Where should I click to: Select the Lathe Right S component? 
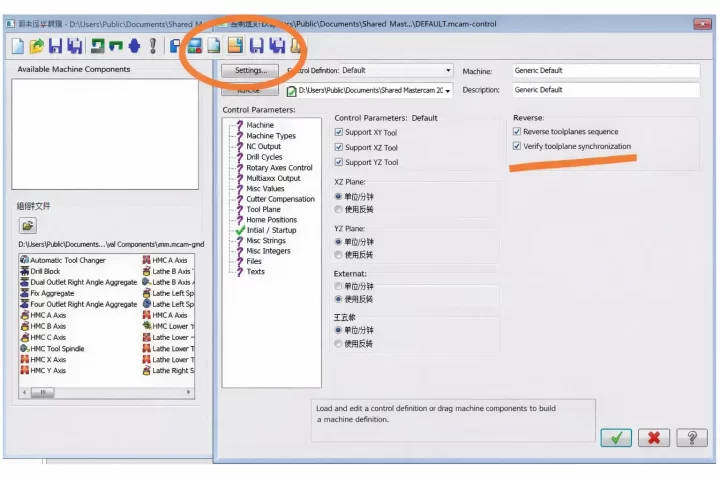168,370
